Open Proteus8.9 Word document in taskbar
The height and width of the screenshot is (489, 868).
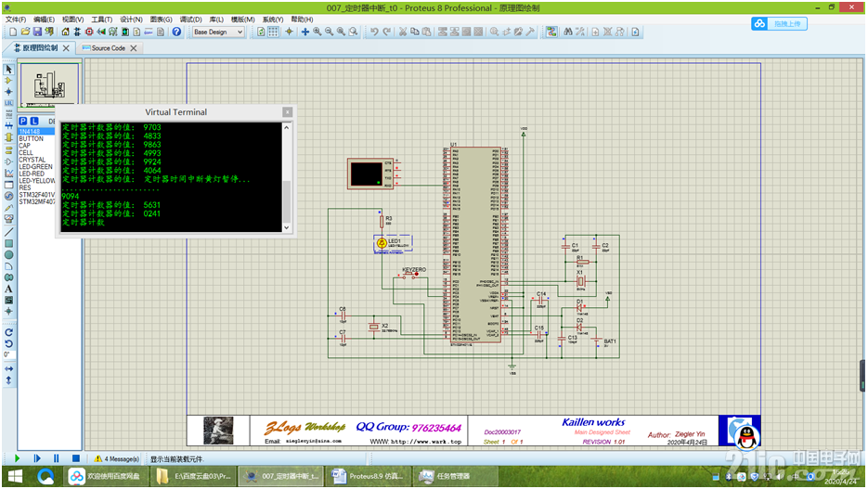pos(369,476)
